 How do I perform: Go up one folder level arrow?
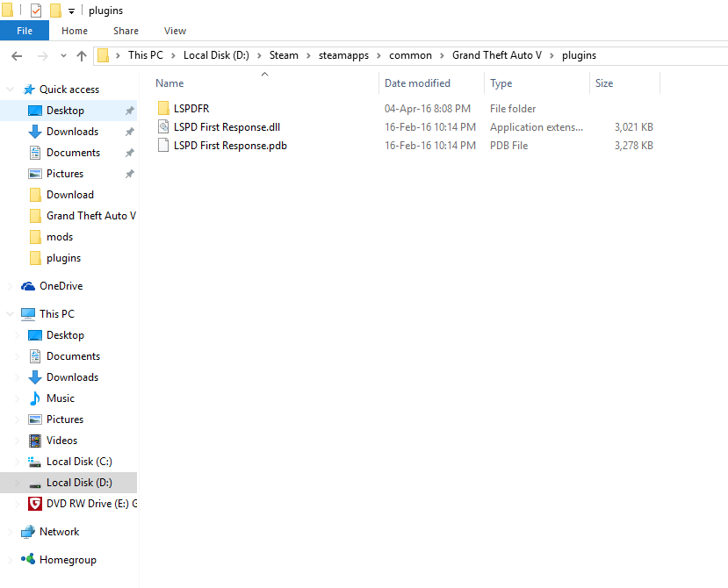(x=82, y=56)
